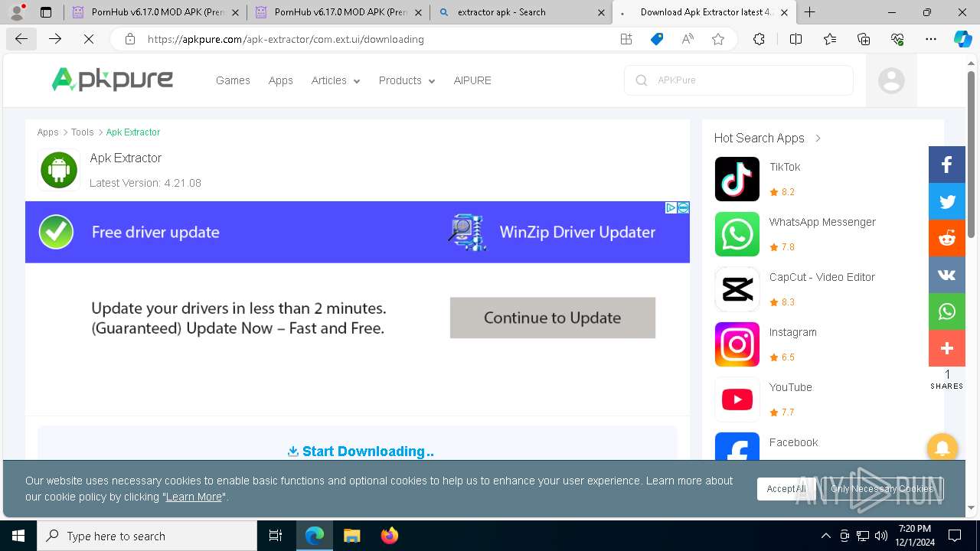Open YouTube app link
The width and height of the screenshot is (980, 551).
click(x=791, y=387)
